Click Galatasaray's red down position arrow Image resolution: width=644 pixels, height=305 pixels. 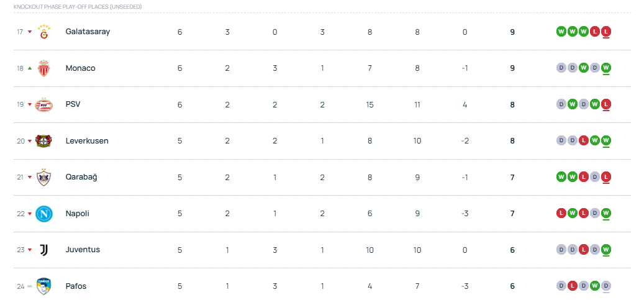point(30,32)
